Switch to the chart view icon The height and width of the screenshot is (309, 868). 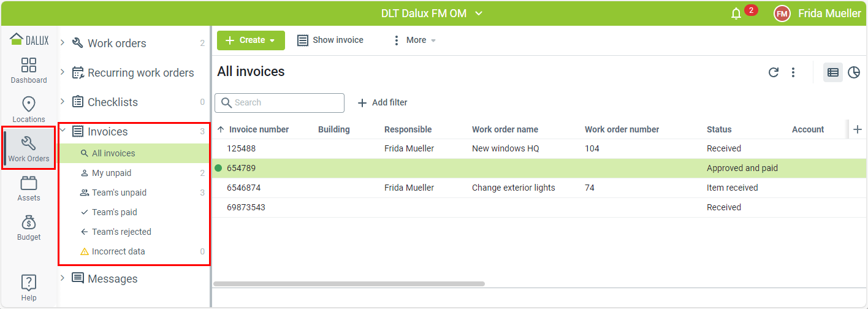(854, 72)
